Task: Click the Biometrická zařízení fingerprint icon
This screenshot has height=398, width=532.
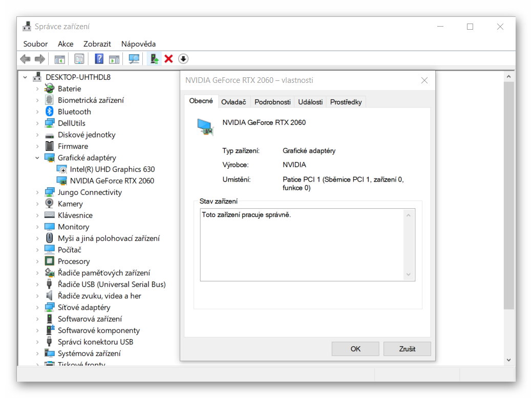Action: coord(50,100)
